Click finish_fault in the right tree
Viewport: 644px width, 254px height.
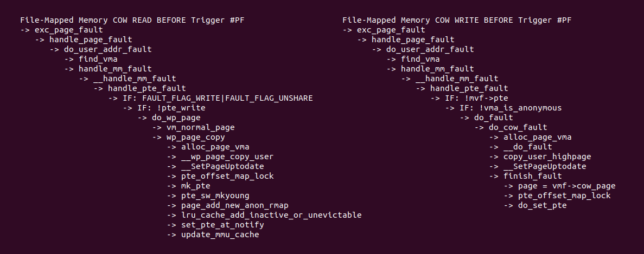point(533,176)
